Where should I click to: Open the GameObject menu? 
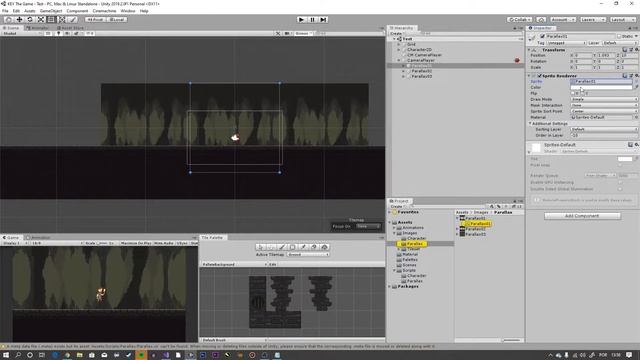point(51,11)
